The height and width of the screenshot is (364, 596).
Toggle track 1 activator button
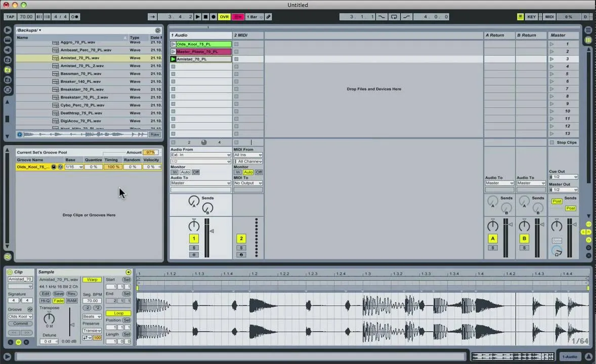click(194, 239)
